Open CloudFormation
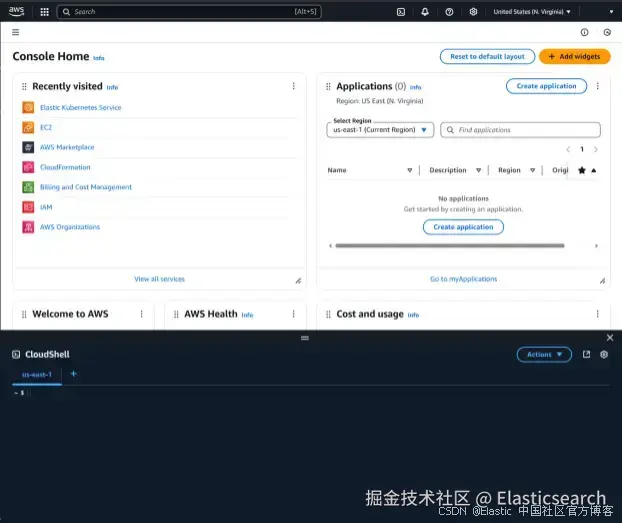622x523 pixels. (65, 167)
